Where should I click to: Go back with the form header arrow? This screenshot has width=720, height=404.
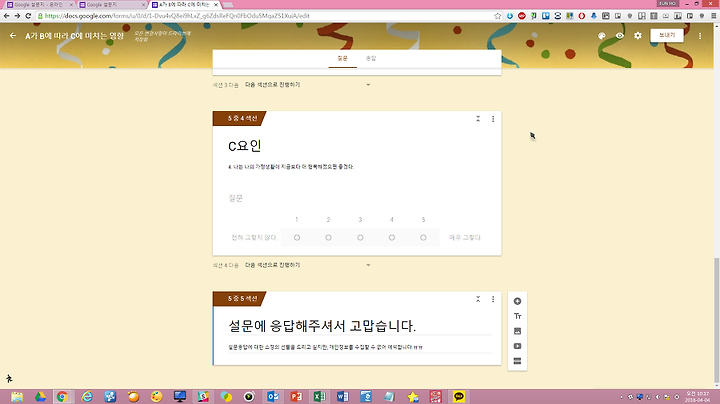click(x=13, y=35)
